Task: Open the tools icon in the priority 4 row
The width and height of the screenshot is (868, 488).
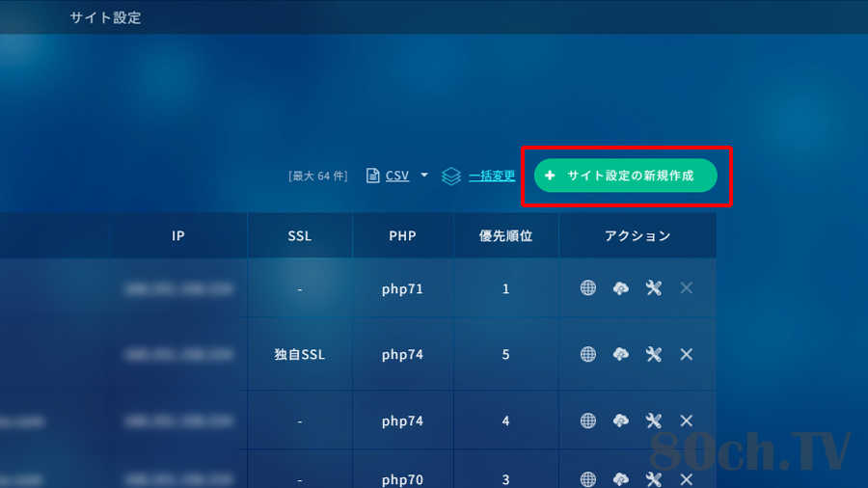Action: (654, 420)
